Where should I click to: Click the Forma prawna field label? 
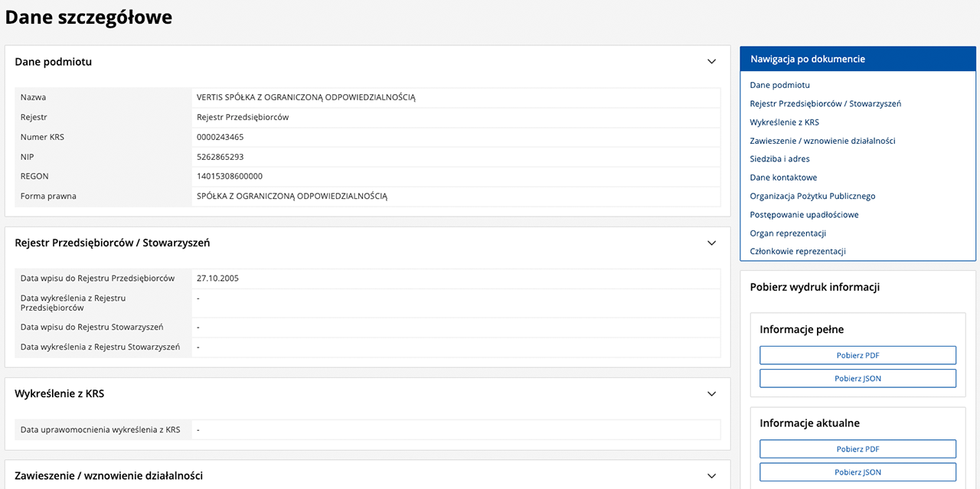coord(48,196)
